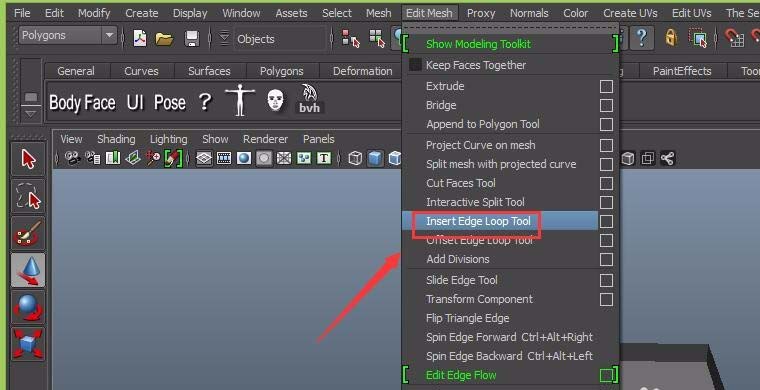Click the overlapping squares icon in panel toolbar

[x=648, y=158]
